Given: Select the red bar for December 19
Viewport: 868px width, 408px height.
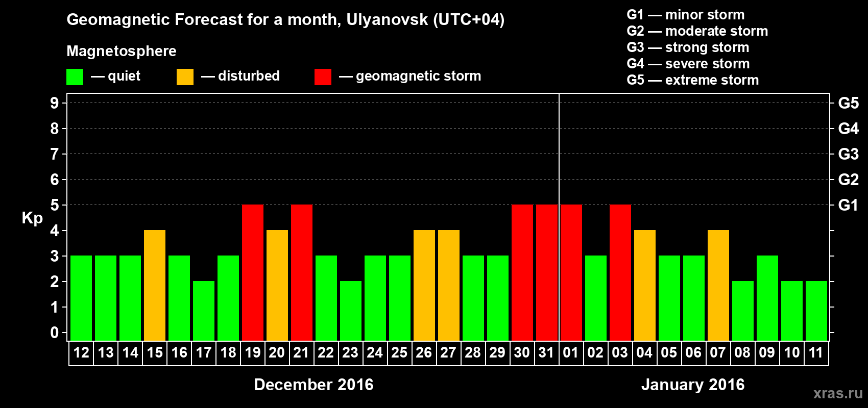Looking at the screenshot, I should 253,272.
